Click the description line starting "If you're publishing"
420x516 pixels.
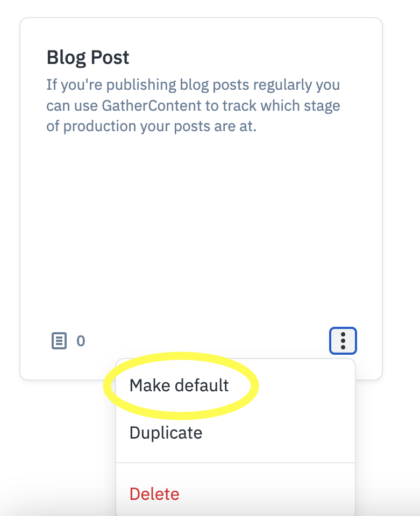click(193, 85)
